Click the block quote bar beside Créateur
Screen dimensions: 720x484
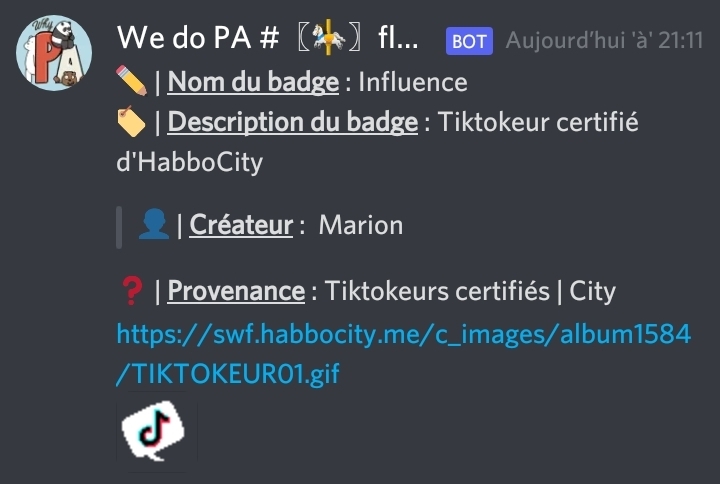tap(119, 228)
